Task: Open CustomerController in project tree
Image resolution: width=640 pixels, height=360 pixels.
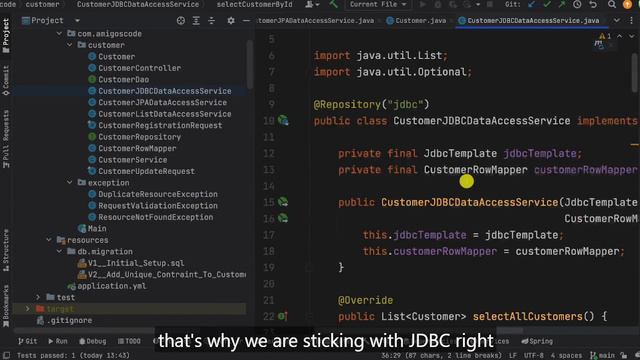Action: 139,68
